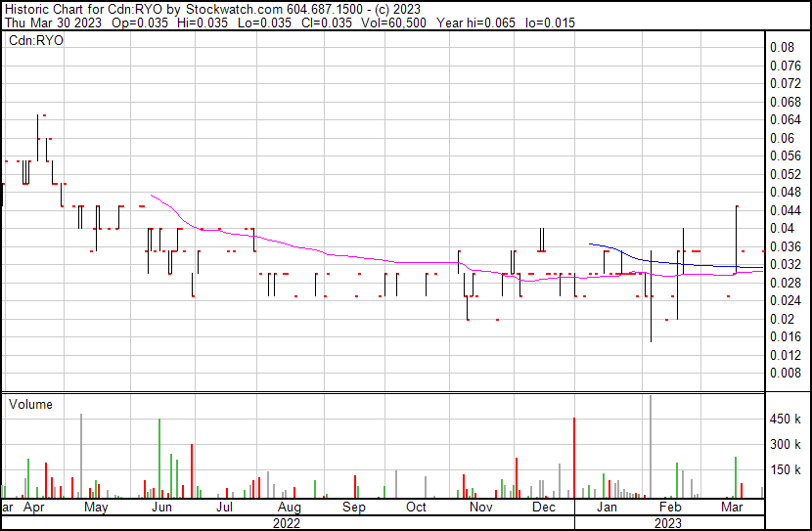The width and height of the screenshot is (812, 531).
Task: Click the 0.08 price axis label
Action: click(x=781, y=47)
